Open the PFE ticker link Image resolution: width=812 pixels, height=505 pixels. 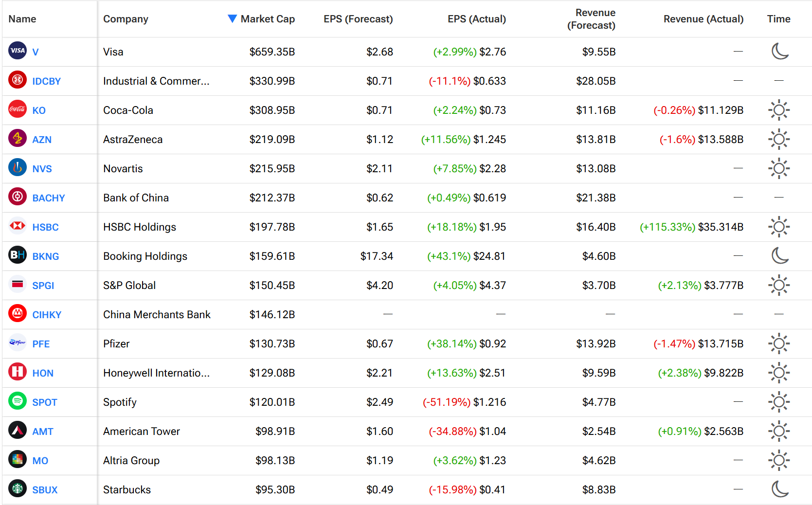pyautogui.click(x=41, y=344)
